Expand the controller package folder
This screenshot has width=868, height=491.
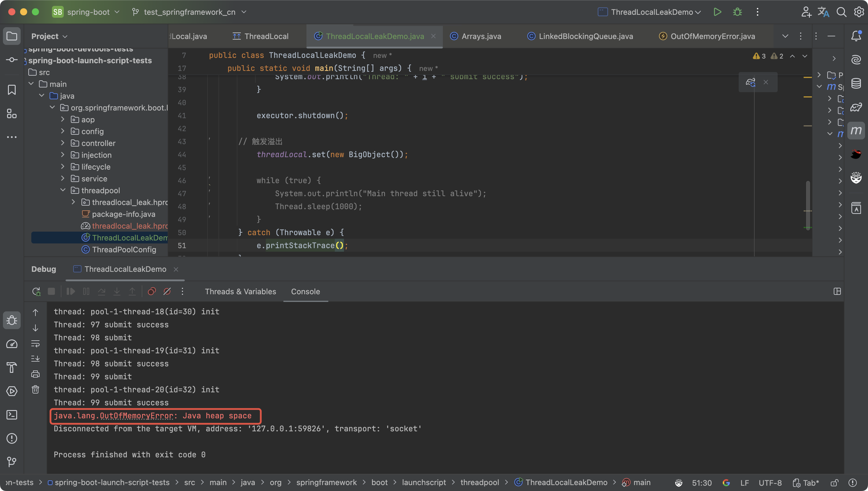[63, 143]
